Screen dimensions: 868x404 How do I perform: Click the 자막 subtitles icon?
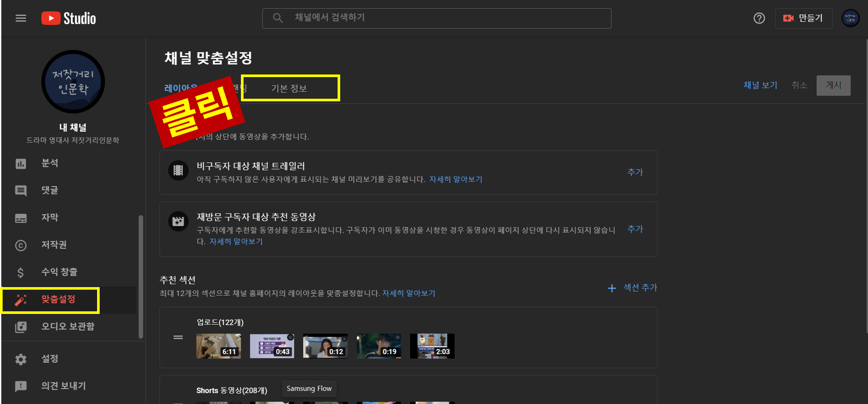pyautogui.click(x=21, y=218)
